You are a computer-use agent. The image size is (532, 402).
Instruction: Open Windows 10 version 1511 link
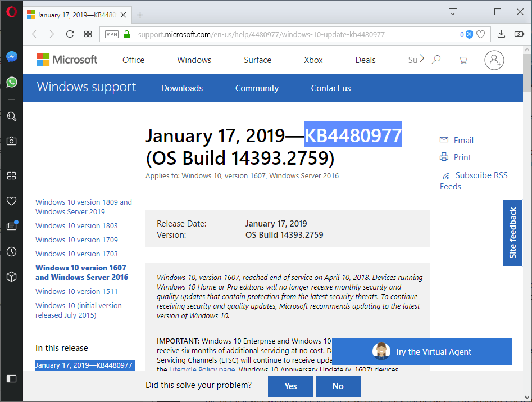(x=76, y=292)
